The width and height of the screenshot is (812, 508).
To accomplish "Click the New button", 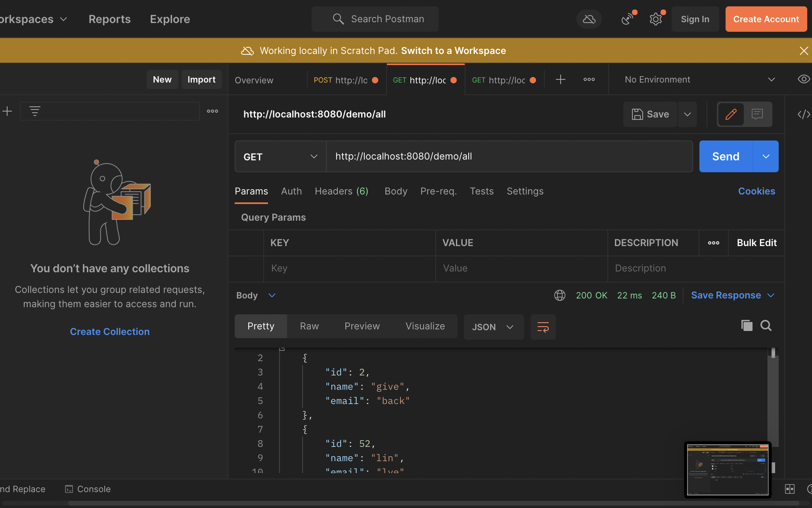I will 162,79.
